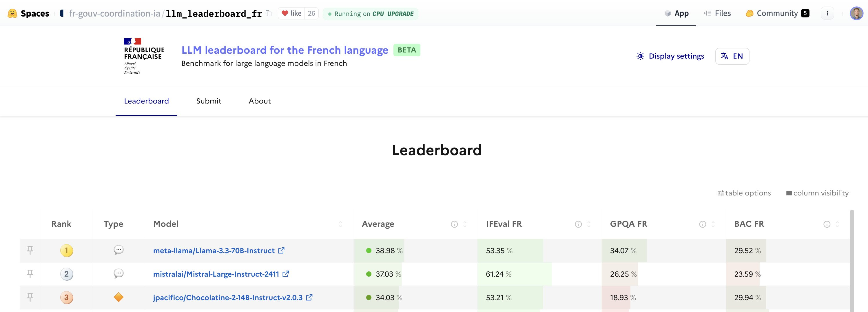The width and height of the screenshot is (868, 312).
Task: Click the 53.35 % IFEval FR cell
Action: coord(539,251)
